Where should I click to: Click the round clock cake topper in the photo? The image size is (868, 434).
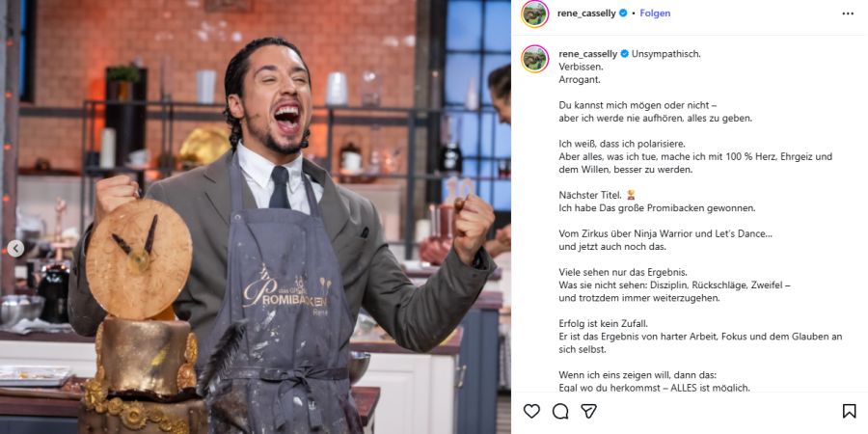139,258
